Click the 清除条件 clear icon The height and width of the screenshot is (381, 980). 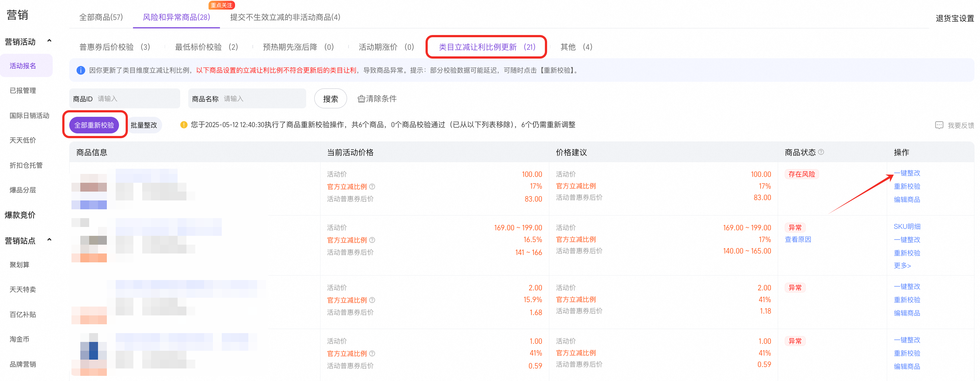[x=361, y=99]
